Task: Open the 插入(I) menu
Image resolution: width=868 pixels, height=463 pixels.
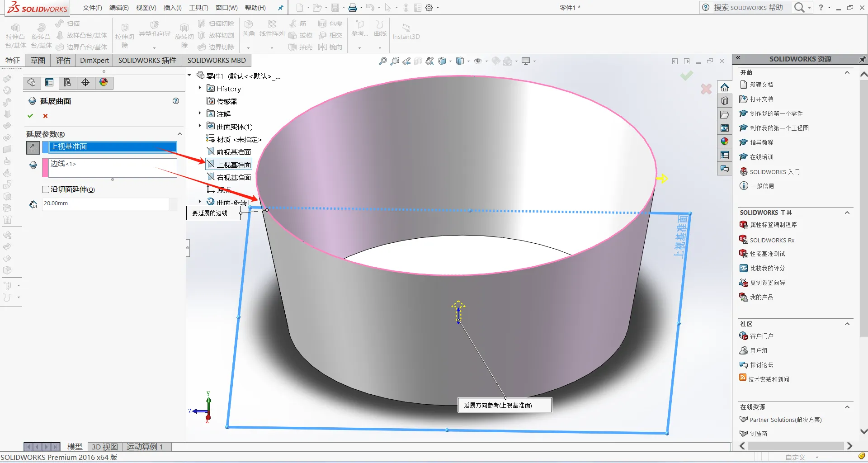Action: (x=172, y=8)
